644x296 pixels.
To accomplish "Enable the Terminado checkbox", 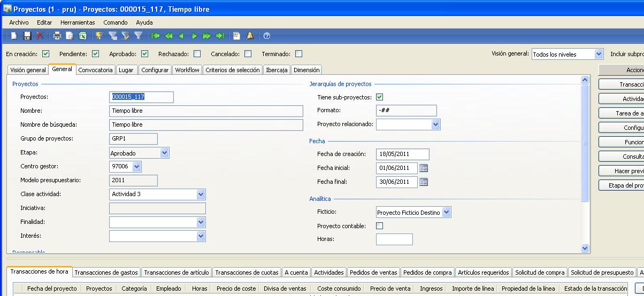I will [298, 53].
